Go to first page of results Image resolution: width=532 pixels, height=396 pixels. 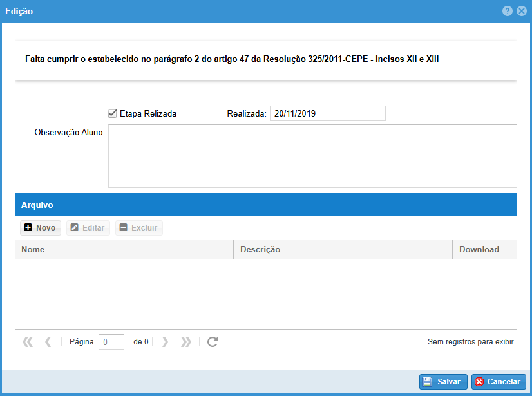(x=28, y=342)
